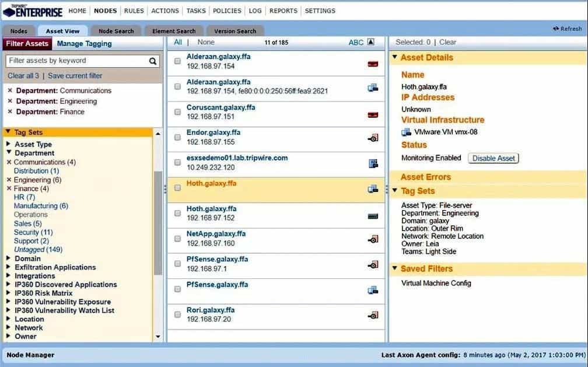Open the Virtual Machine Config saved filter

(436, 284)
